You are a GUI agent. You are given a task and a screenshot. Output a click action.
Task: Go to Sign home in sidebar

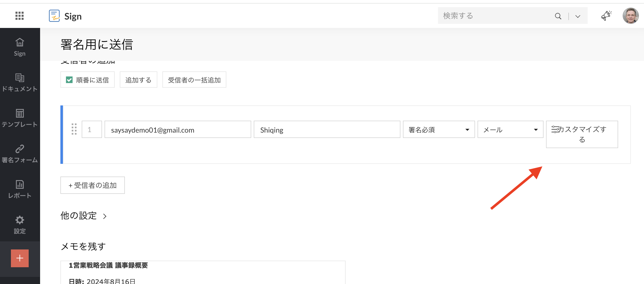[x=20, y=47]
